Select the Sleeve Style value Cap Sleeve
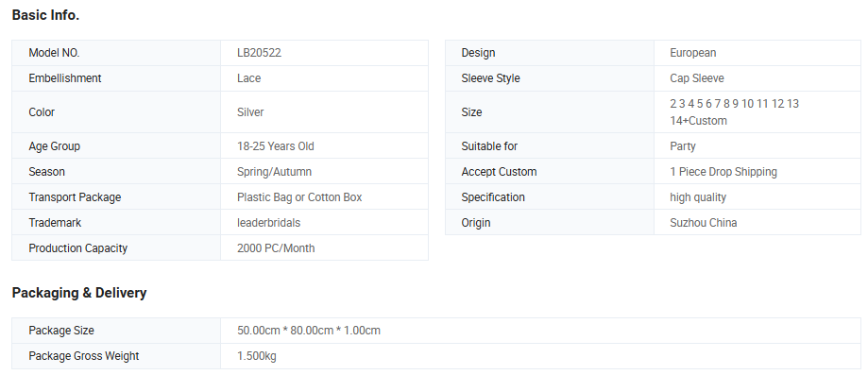This screenshot has height=375, width=868. point(696,78)
